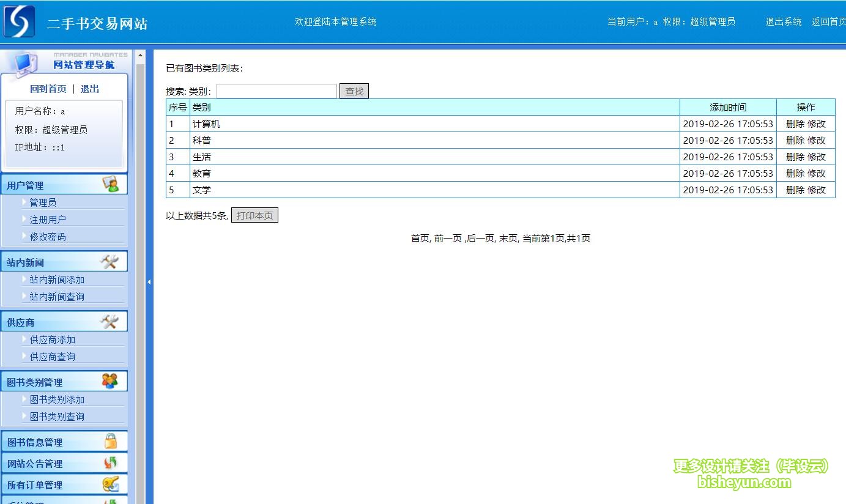Click the 教育 category cell
Image resolution: width=846 pixels, height=504 pixels.
pos(435,173)
